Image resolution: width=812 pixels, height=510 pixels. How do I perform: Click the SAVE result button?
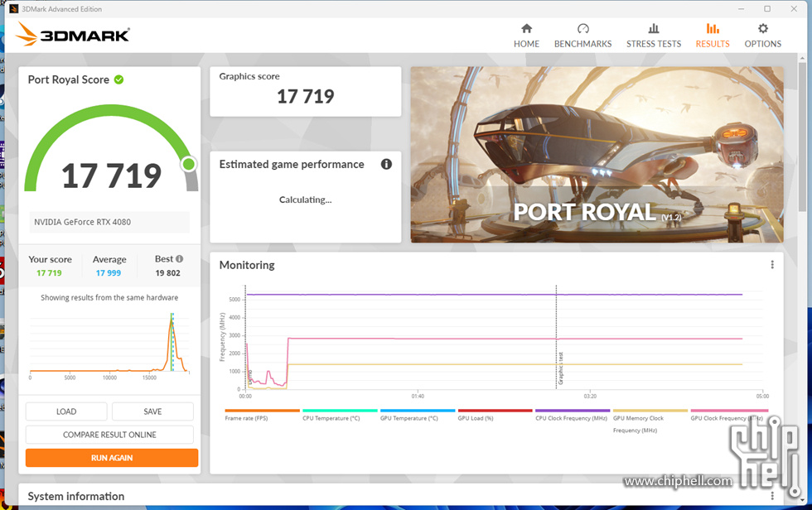pyautogui.click(x=152, y=411)
